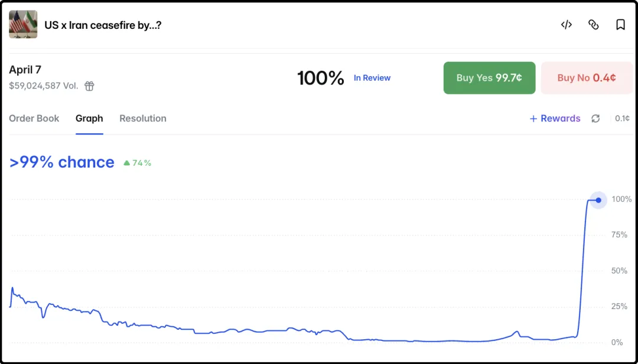This screenshot has width=638, height=364.
Task: Open the In Review status link
Action: pyautogui.click(x=372, y=78)
